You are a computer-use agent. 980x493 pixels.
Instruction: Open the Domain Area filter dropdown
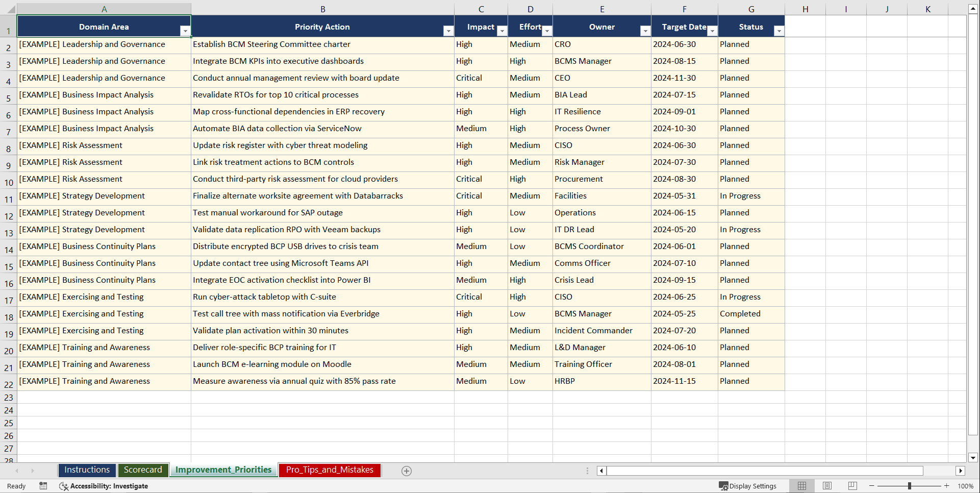(x=186, y=31)
